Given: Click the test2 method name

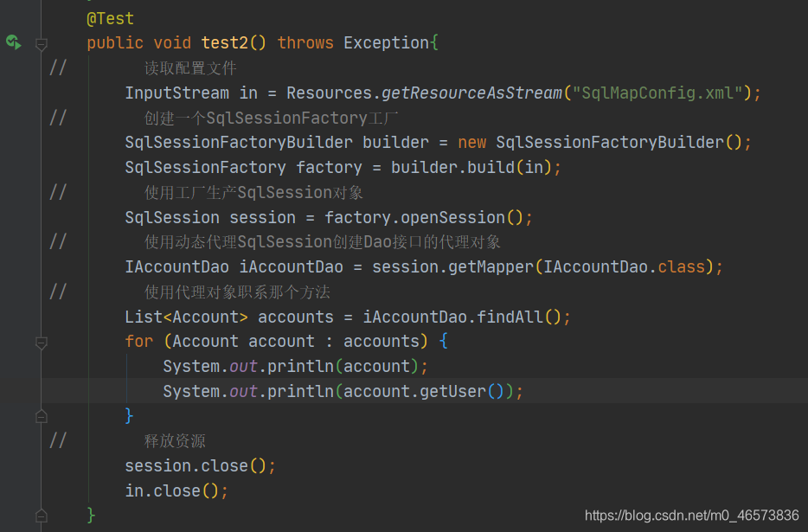Looking at the screenshot, I should pyautogui.click(x=224, y=42).
